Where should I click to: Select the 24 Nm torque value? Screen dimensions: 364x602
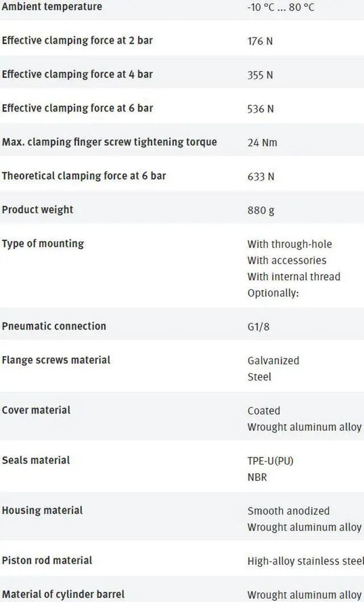pos(262,142)
